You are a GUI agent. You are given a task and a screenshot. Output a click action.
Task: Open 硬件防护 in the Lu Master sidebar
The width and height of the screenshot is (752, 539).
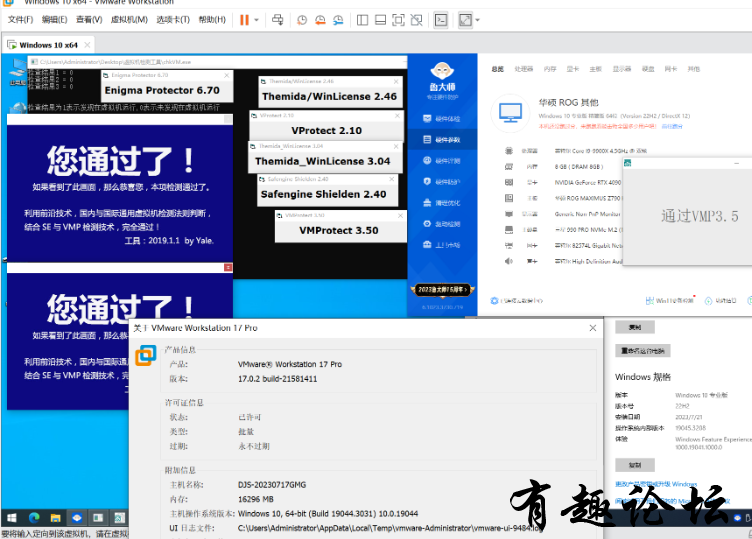[442, 182]
